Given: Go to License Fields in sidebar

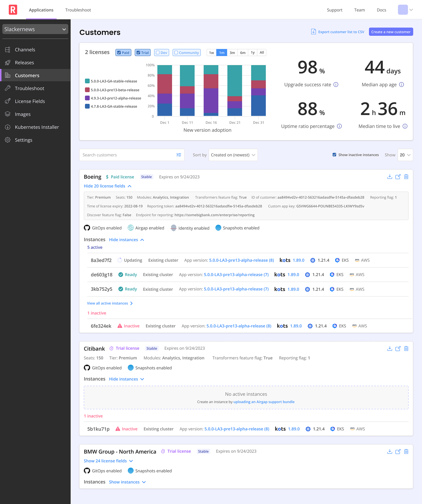Looking at the screenshot, I should [35, 101].
